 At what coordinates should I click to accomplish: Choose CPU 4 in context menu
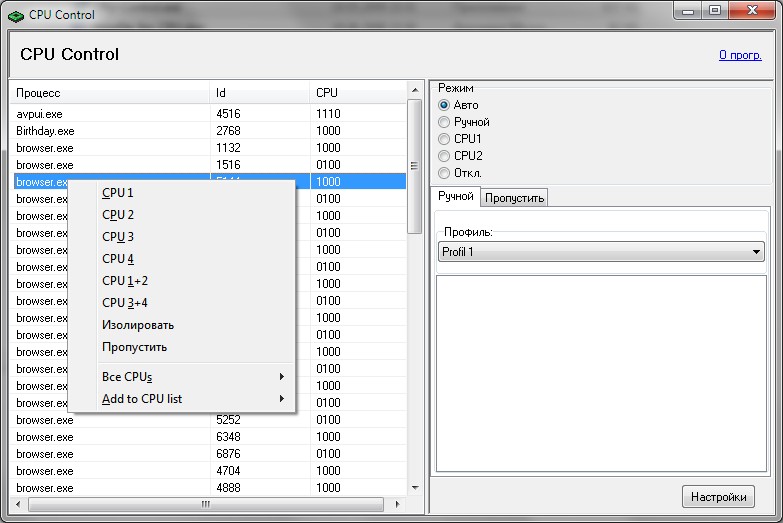pyautogui.click(x=182, y=259)
